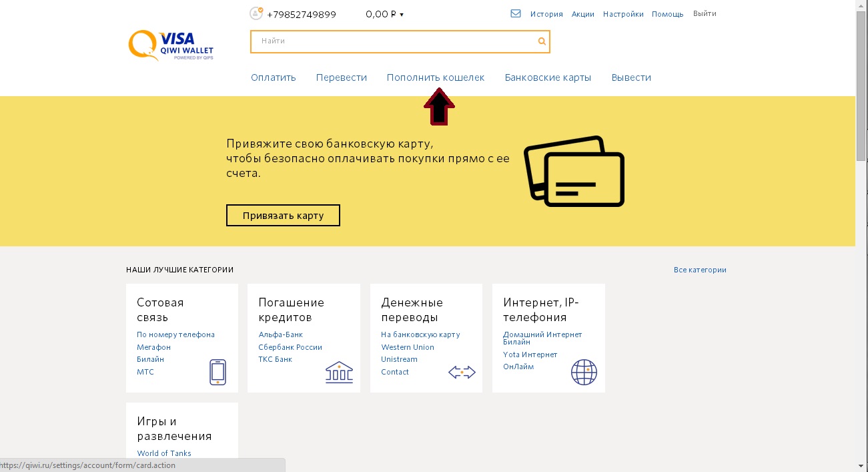Click the bank cards illustration

coord(574,171)
